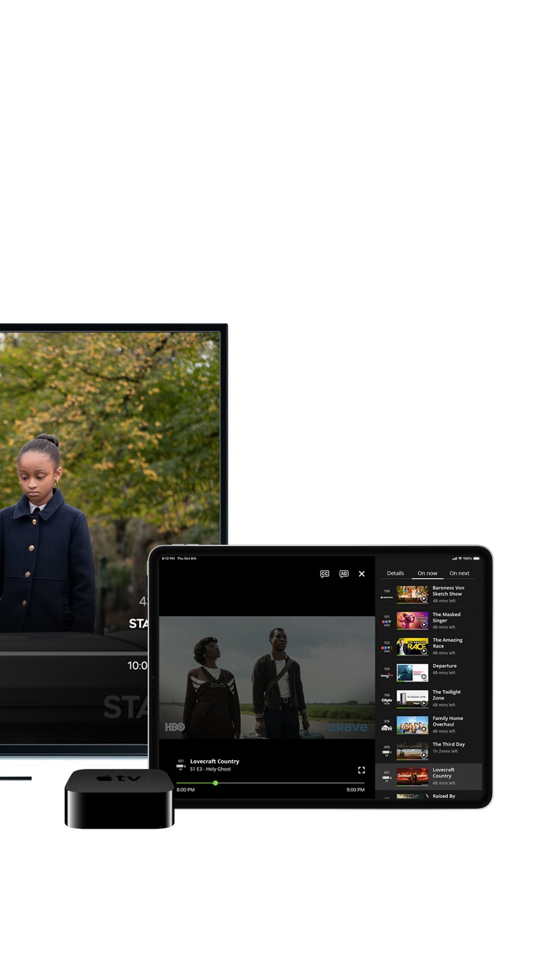The image size is (551, 980).
Task: Click 'The Amazing Race' title
Action: tap(447, 643)
